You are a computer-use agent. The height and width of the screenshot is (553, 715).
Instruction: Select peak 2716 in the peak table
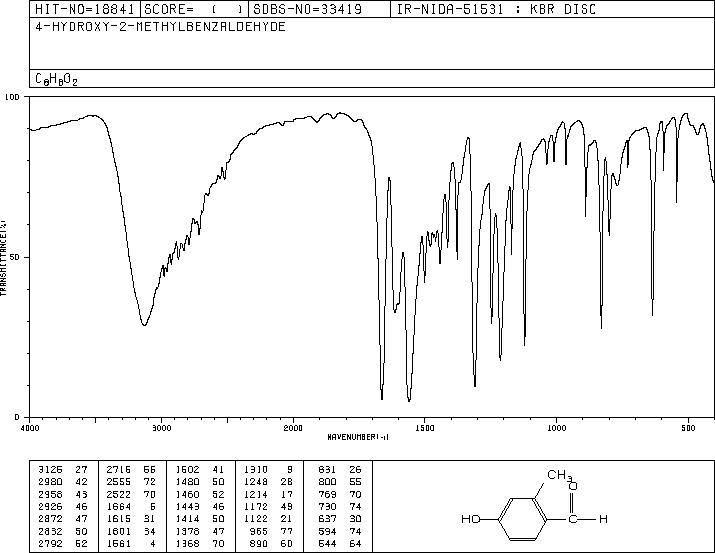(x=119, y=469)
